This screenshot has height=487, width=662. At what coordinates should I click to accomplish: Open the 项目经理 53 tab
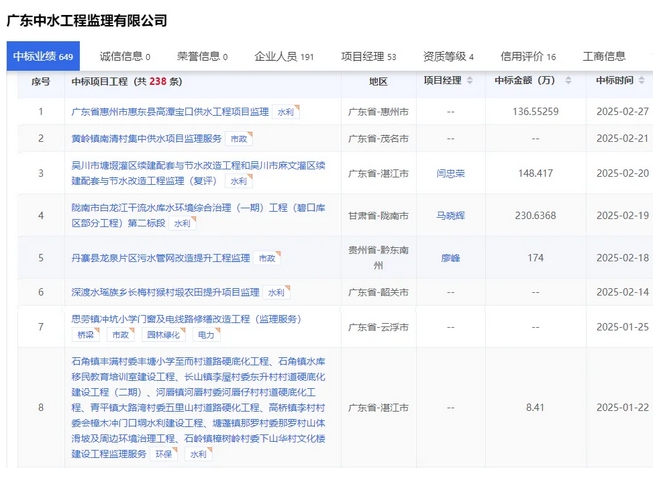tap(369, 56)
